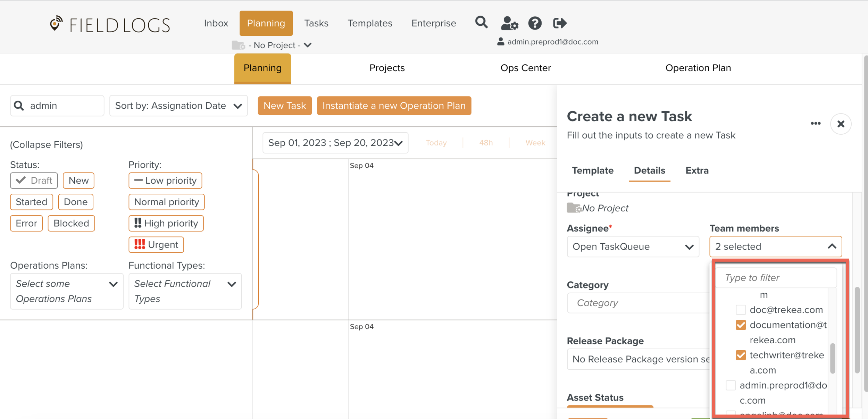Switch to the Ops Center sub-tab
Viewport: 868px width, 419px height.
click(526, 68)
